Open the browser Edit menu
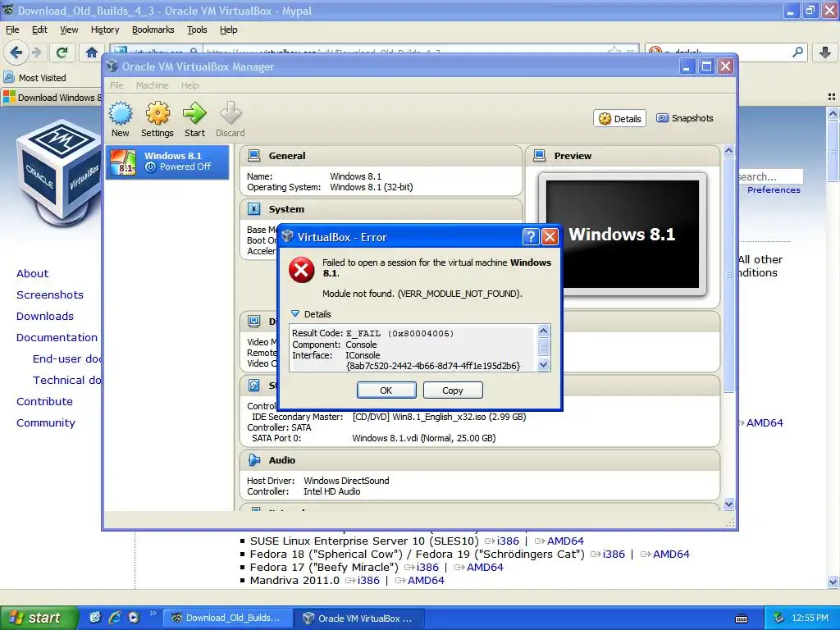The width and height of the screenshot is (840, 630). click(x=39, y=30)
